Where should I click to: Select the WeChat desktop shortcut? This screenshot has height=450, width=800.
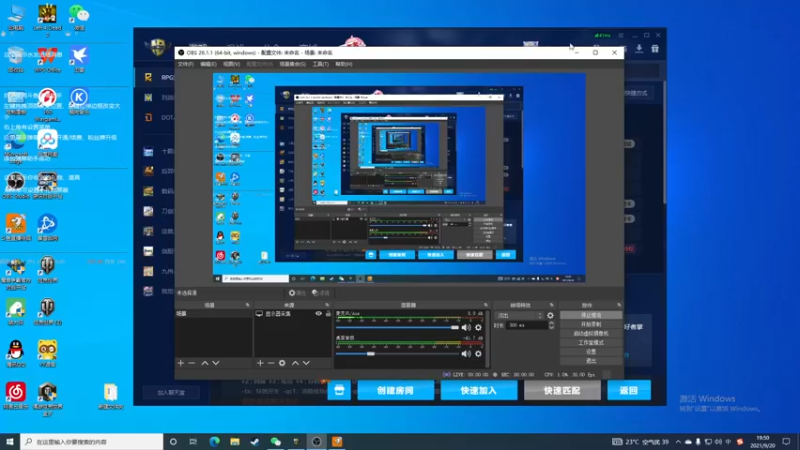[x=79, y=17]
